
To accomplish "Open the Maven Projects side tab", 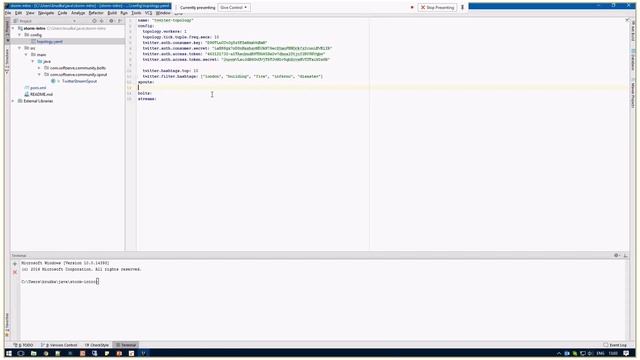I will [633, 93].
